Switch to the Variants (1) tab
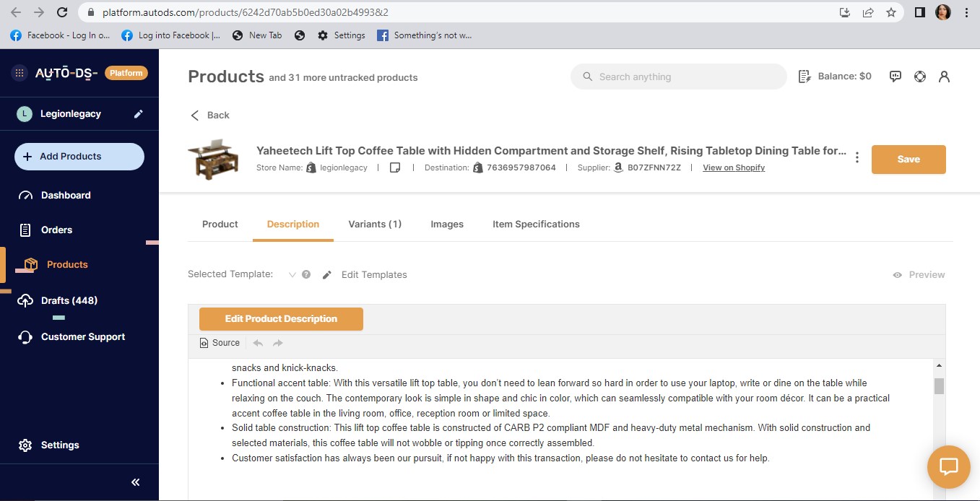The image size is (980, 501). click(x=375, y=225)
